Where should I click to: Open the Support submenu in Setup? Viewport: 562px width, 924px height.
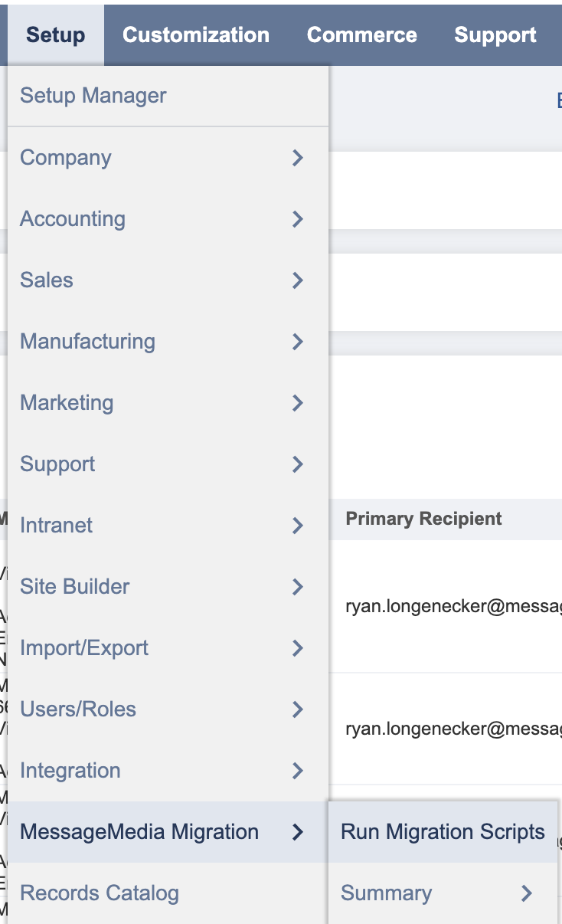pos(57,464)
